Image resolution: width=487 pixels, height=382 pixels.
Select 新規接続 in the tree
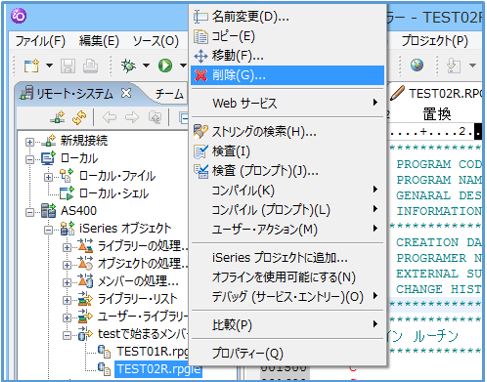[84, 140]
